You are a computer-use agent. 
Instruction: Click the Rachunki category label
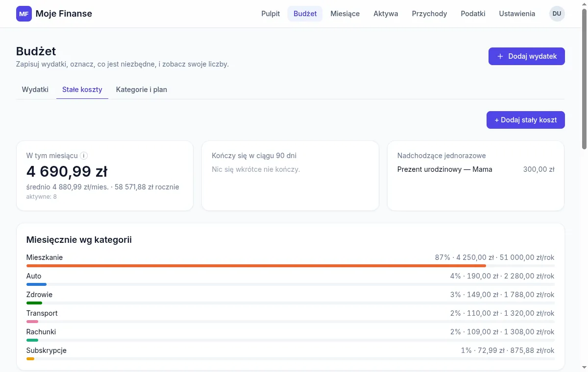tap(41, 332)
